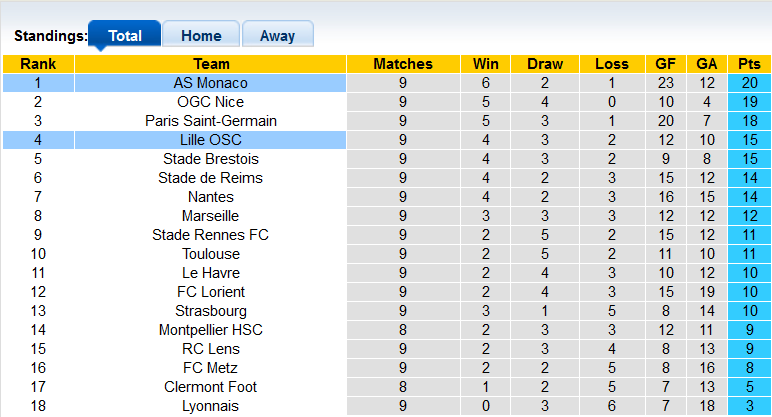This screenshot has height=417, width=772.
Task: Click the Rank column header
Action: point(38,64)
